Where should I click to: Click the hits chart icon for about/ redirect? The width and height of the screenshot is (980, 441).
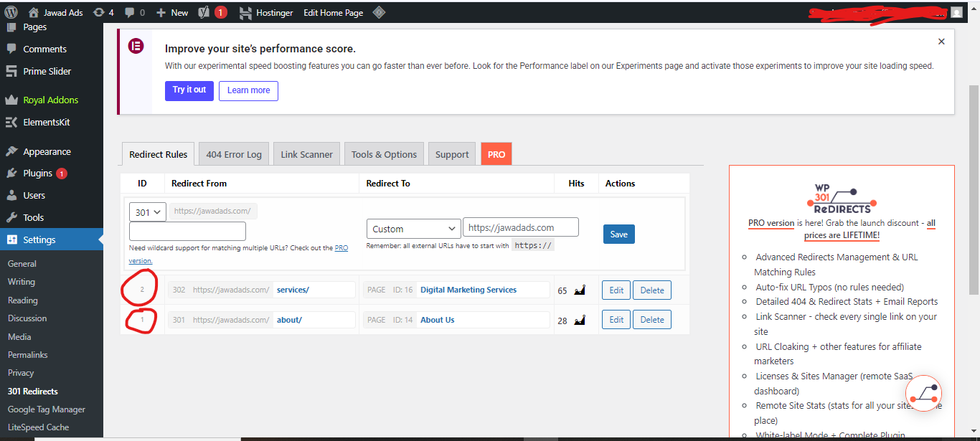(x=580, y=321)
